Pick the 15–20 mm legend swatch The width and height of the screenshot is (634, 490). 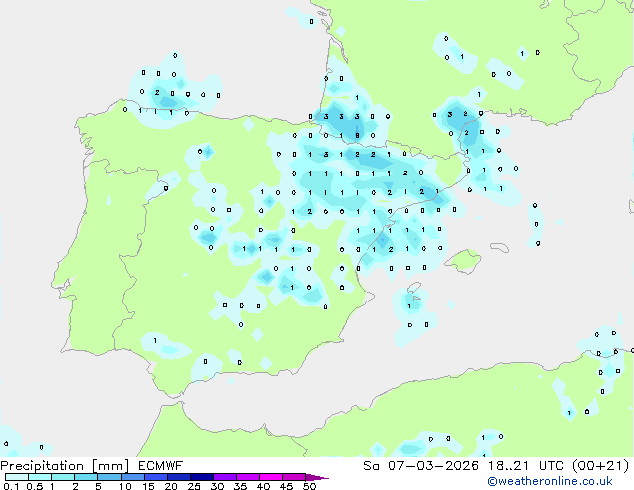155,477
